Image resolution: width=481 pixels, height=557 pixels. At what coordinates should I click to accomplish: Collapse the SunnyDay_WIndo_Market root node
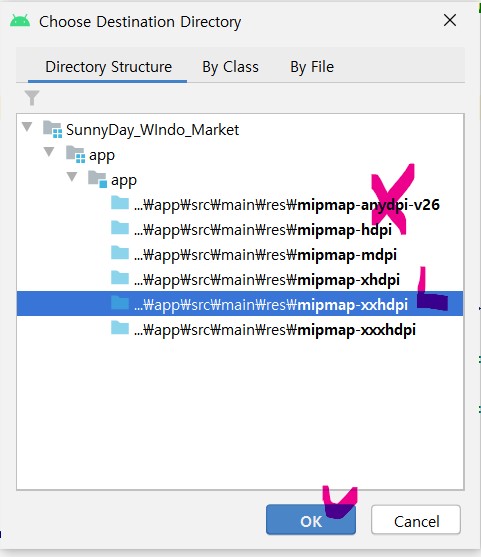(x=27, y=127)
